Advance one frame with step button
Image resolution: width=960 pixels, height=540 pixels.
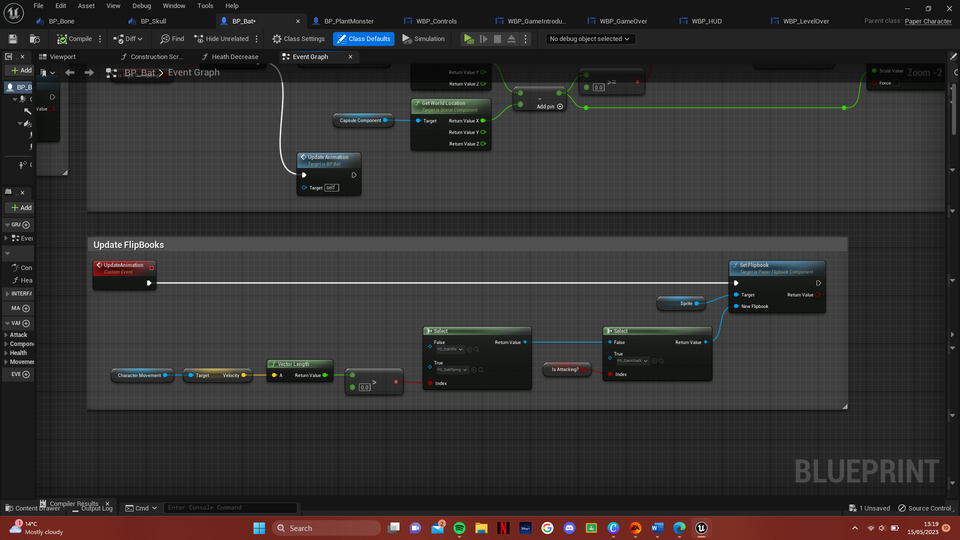pos(483,39)
